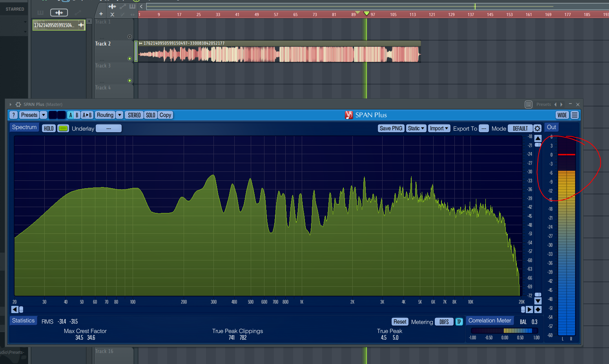Expand the Routing dropdown arrow
This screenshot has height=364, width=609.
(120, 115)
